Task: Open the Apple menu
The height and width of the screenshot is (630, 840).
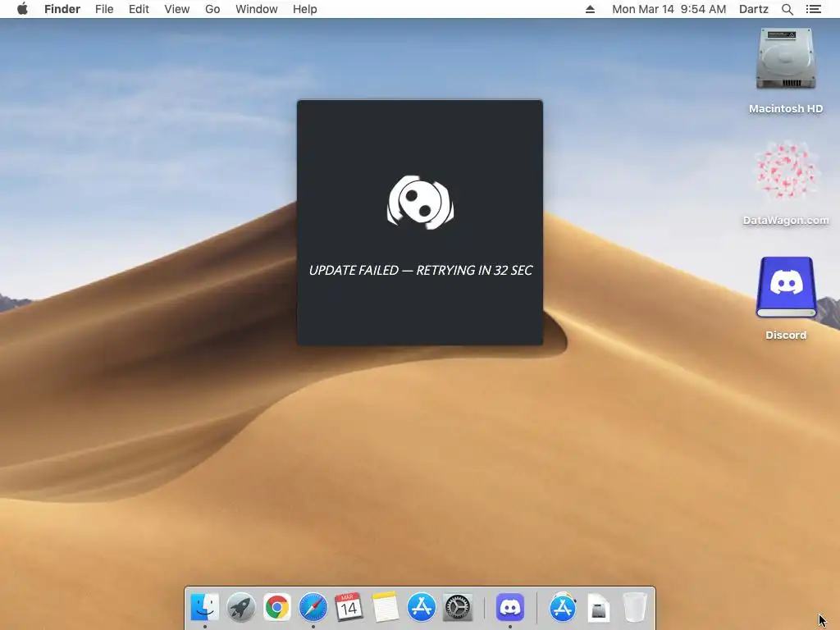Action: tap(22, 9)
